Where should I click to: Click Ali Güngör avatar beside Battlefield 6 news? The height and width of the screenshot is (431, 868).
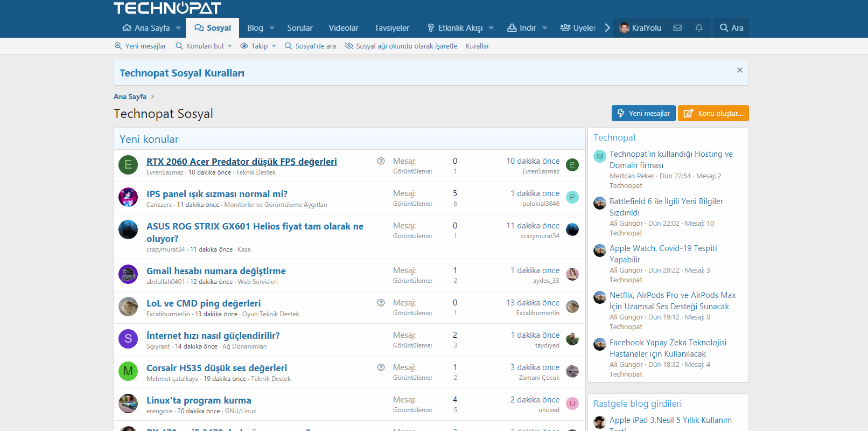(600, 203)
